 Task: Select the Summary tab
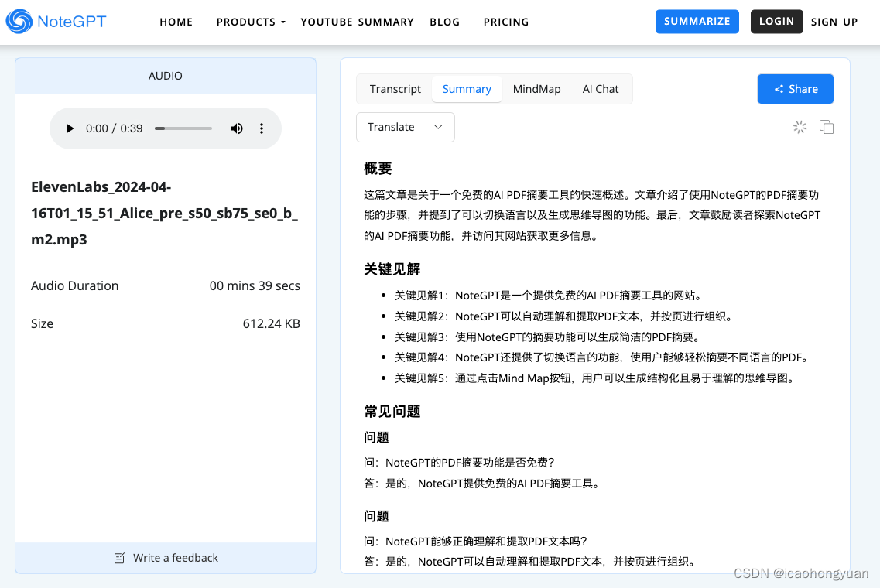point(467,89)
